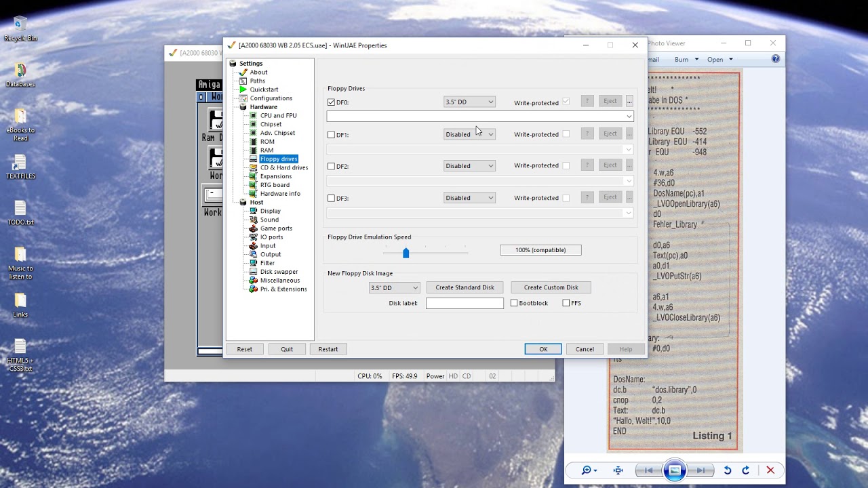
Task: Open Photo Viewer help icon
Action: pos(776,59)
